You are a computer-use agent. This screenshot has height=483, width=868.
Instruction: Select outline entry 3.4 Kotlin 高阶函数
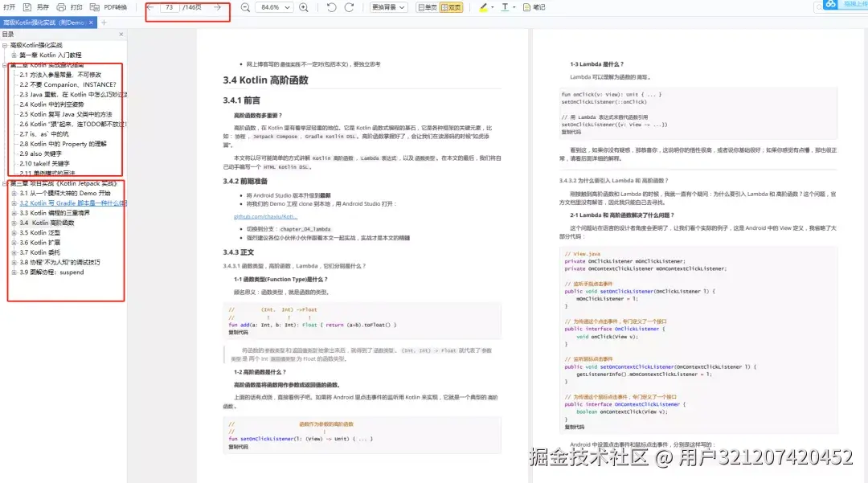(x=47, y=223)
